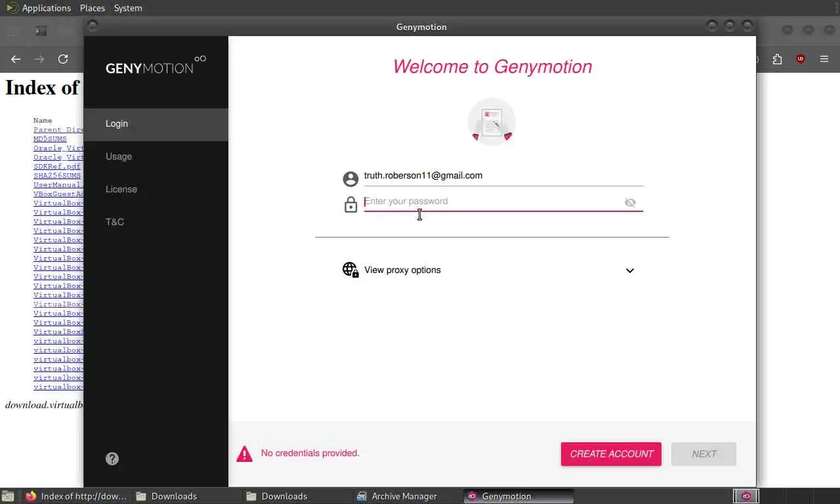840x504 pixels.
Task: Switch to Genymotion taskbar item
Action: [518, 496]
